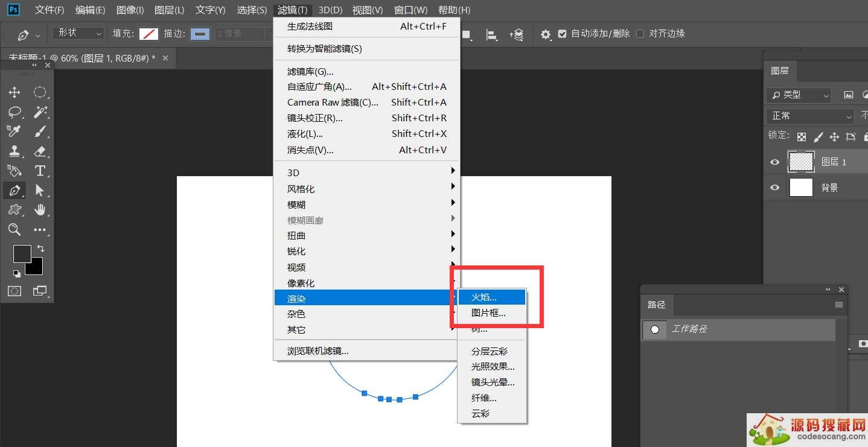Image resolution: width=868 pixels, height=447 pixels.
Task: Lock layer position
Action: pyautogui.click(x=834, y=137)
